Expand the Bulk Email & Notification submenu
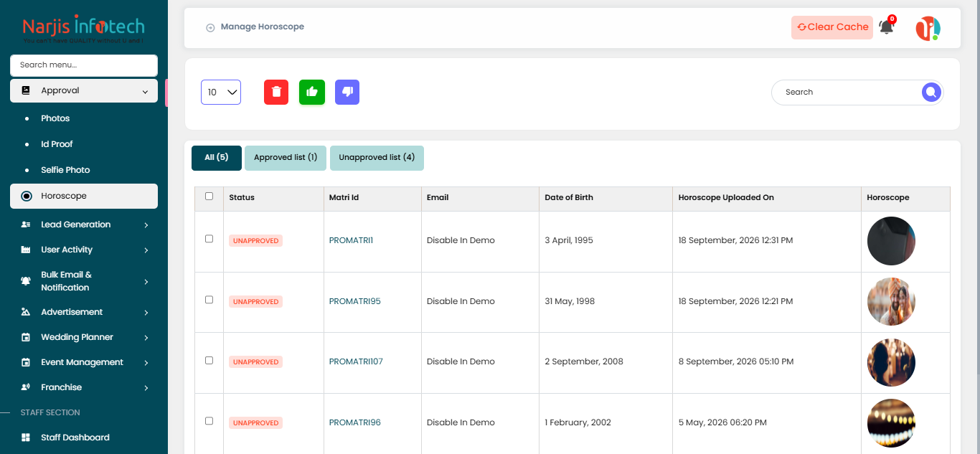Viewport: 980px width, 454px height. 146,281
